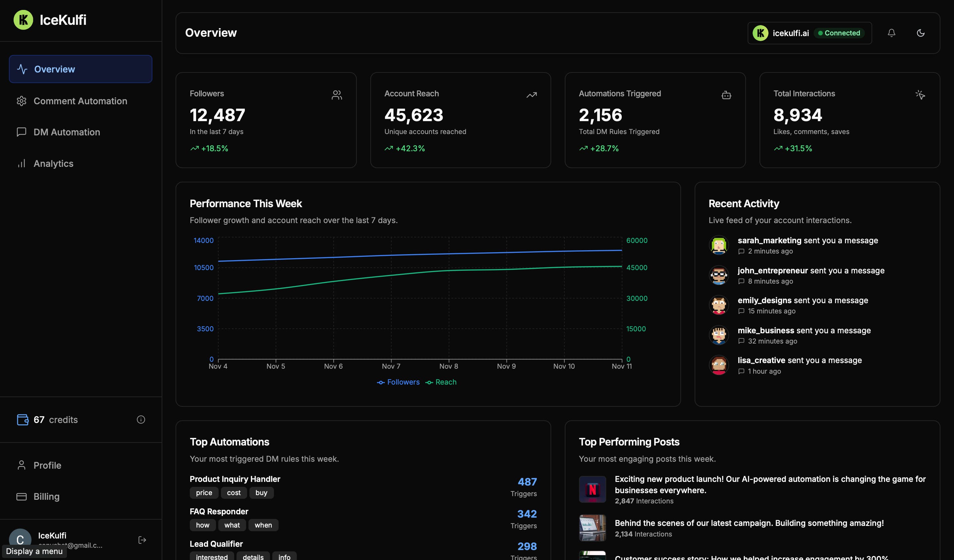Screen dimensions: 954x560
Task: Click the Total Interactions sparkle cursor icon
Action: point(920,95)
